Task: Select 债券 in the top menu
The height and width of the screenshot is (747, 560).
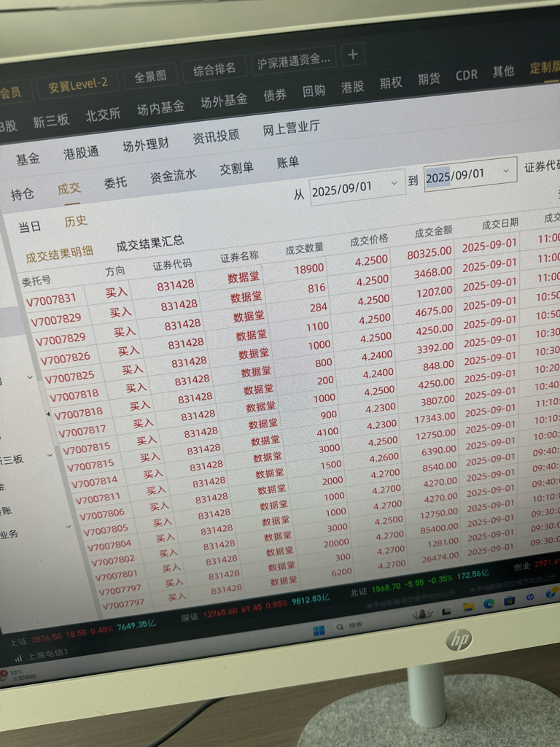Action: (275, 96)
